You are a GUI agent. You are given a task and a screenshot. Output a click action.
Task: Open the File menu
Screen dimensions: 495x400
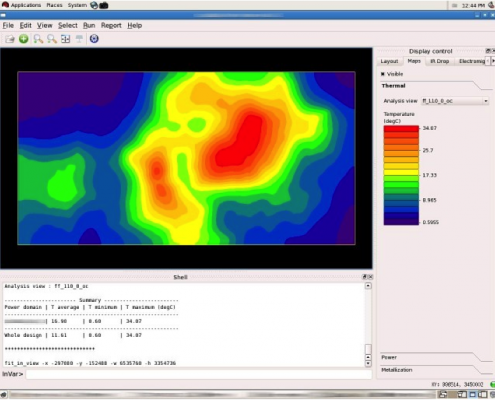coord(8,25)
